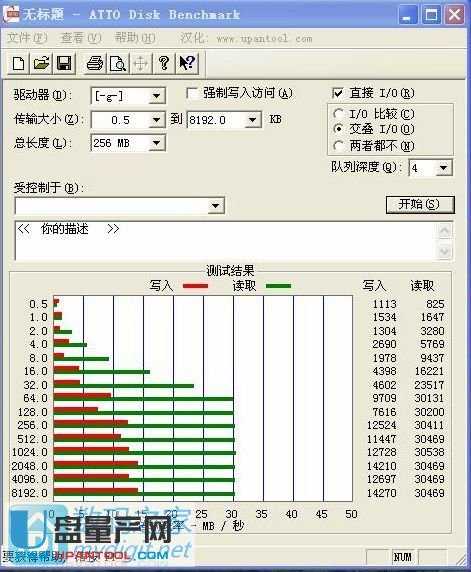Viewport: 471px width, 572px height.
Task: Open the 文件 menu
Action: click(27, 38)
